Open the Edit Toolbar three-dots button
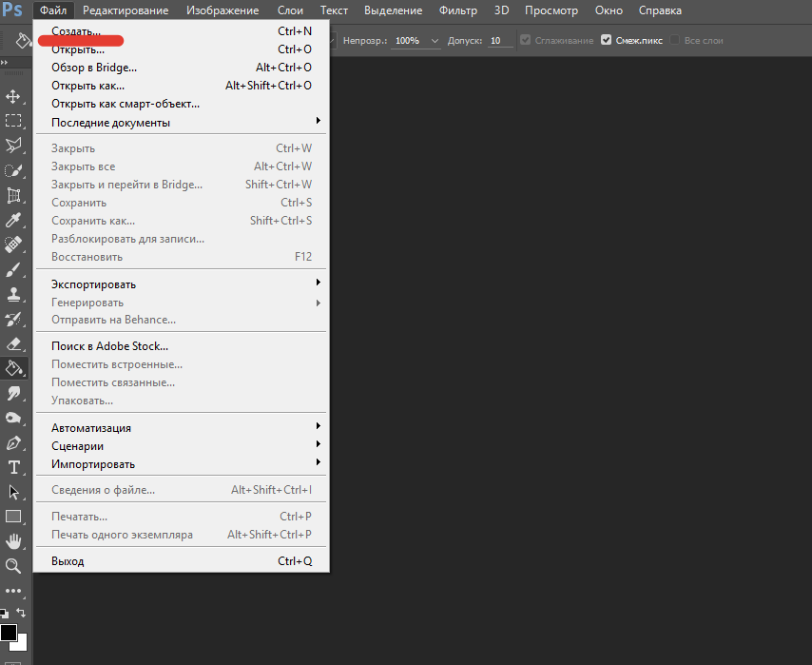The height and width of the screenshot is (665, 812). click(13, 591)
